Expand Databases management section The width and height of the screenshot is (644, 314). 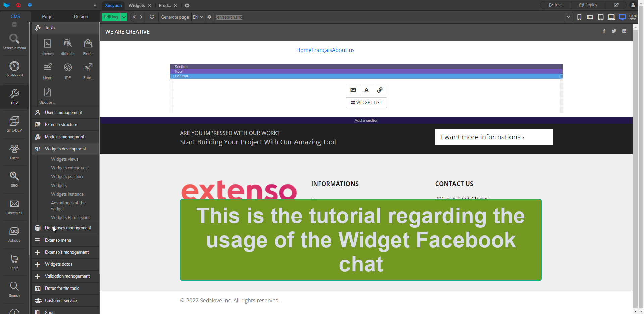[x=65, y=228]
